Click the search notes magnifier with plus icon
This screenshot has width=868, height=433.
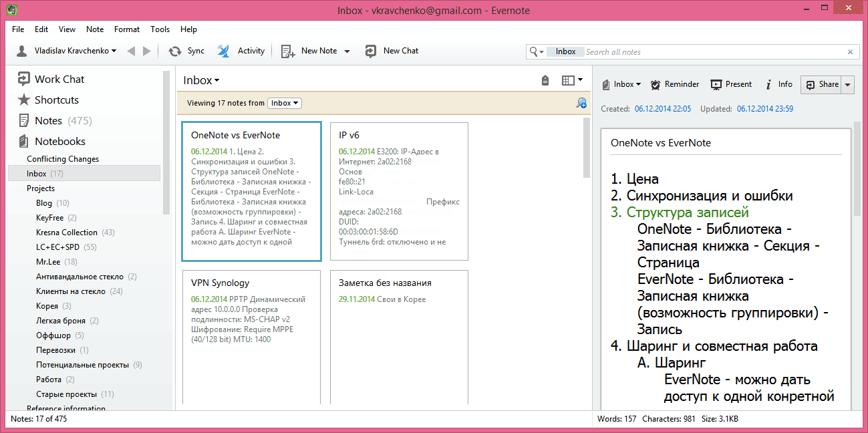point(581,103)
